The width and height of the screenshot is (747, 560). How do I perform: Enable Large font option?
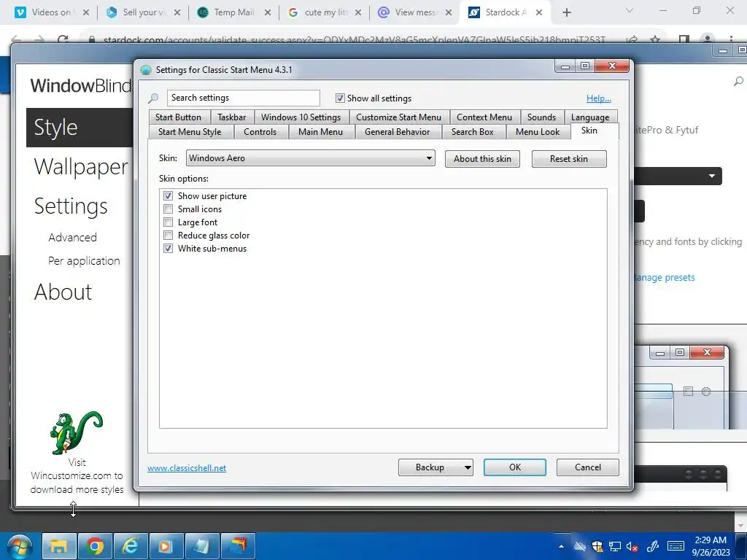click(x=168, y=222)
